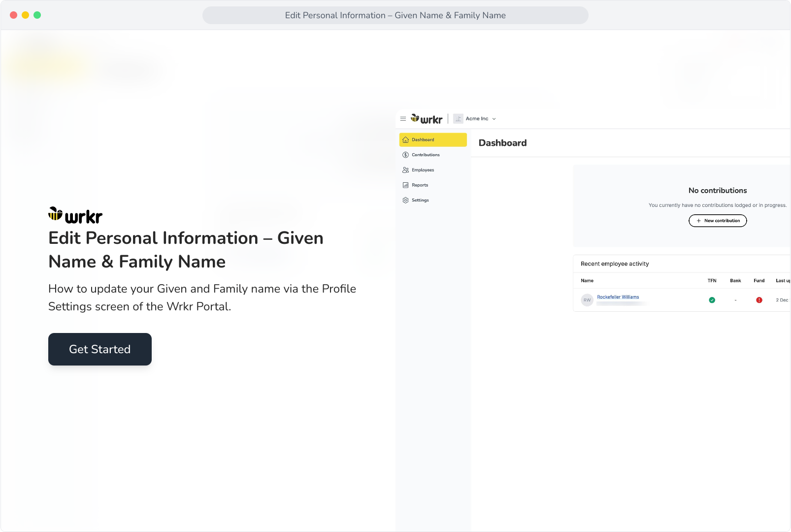
Task: Click the Dashboard home icon
Action: click(x=405, y=140)
